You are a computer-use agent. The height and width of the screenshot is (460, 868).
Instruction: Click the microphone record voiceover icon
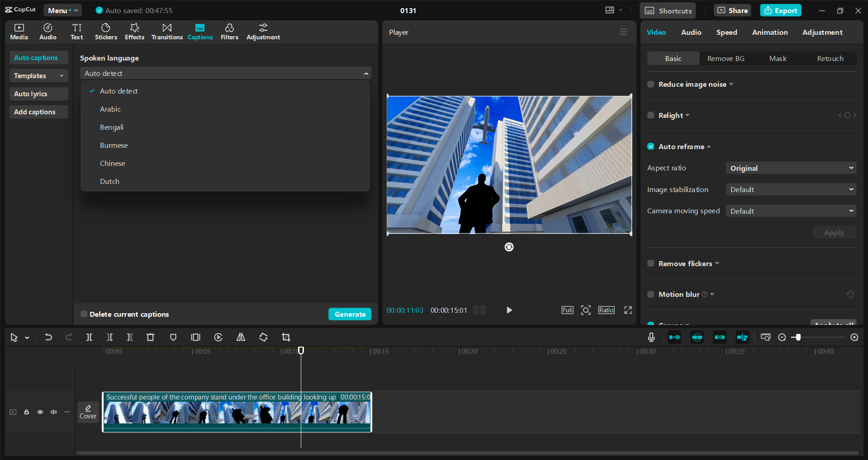pyautogui.click(x=651, y=337)
